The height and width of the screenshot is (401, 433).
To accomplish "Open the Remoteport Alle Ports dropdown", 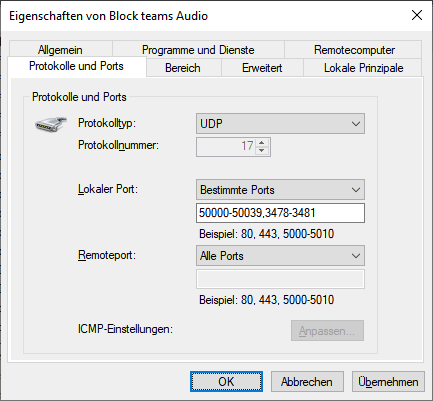I will [280, 256].
